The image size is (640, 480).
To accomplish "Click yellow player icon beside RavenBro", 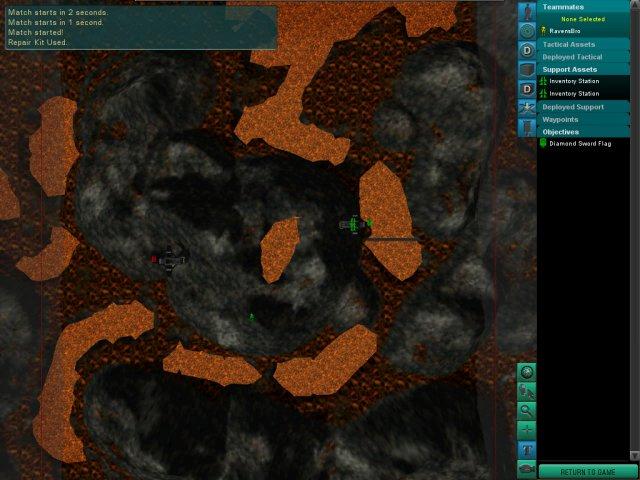I will click(543, 31).
